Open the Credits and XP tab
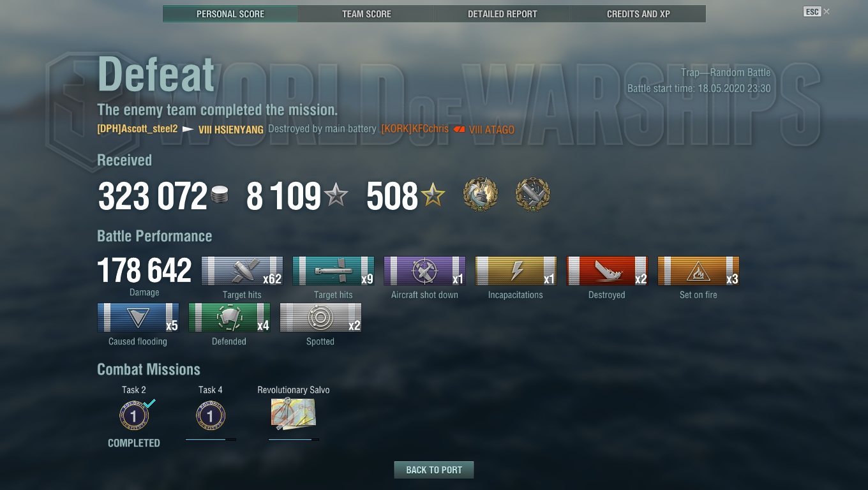This screenshot has width=868, height=490. coord(638,13)
